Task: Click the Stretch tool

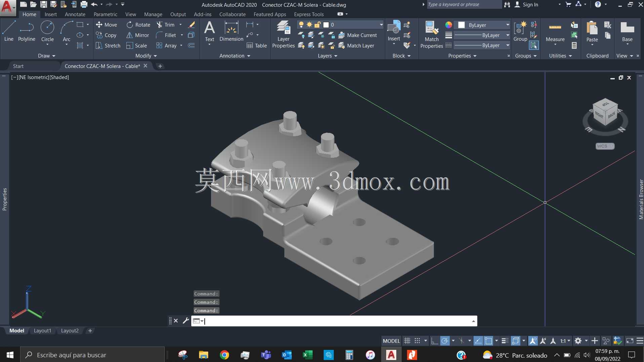Action: click(x=108, y=45)
